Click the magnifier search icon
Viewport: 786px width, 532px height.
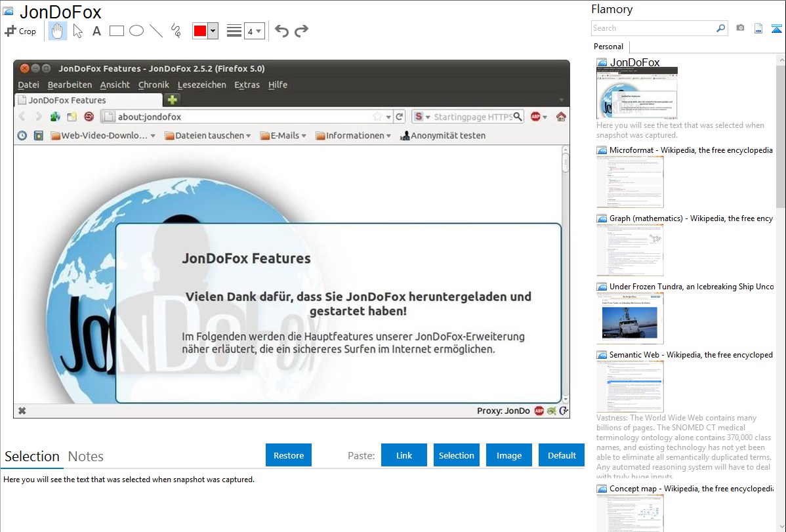721,28
